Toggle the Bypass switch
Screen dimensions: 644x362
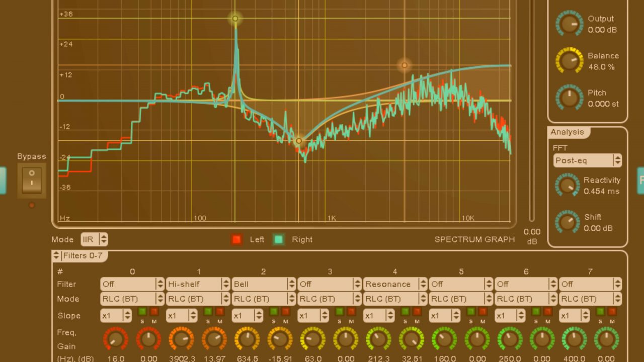pos(32,179)
